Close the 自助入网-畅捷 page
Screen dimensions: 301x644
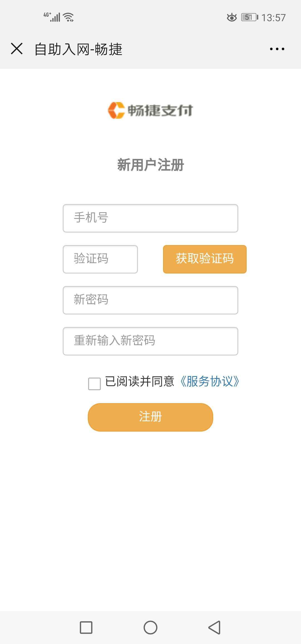(x=17, y=49)
